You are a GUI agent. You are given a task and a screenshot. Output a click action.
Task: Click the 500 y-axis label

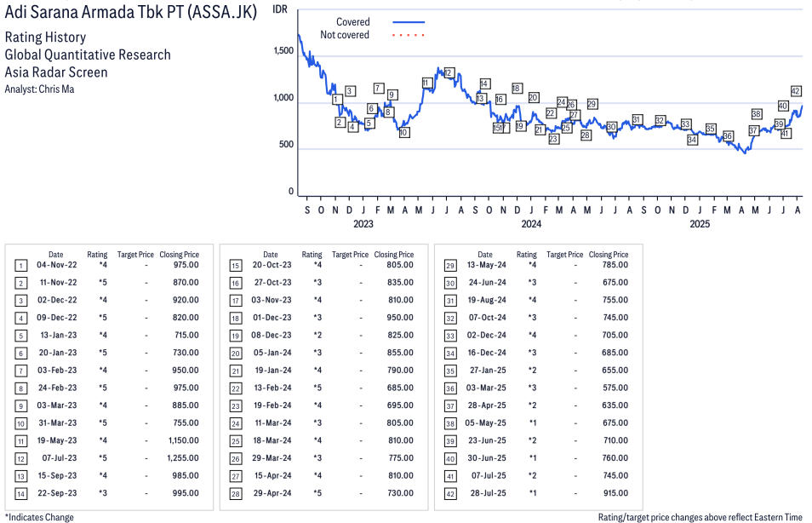(x=286, y=144)
